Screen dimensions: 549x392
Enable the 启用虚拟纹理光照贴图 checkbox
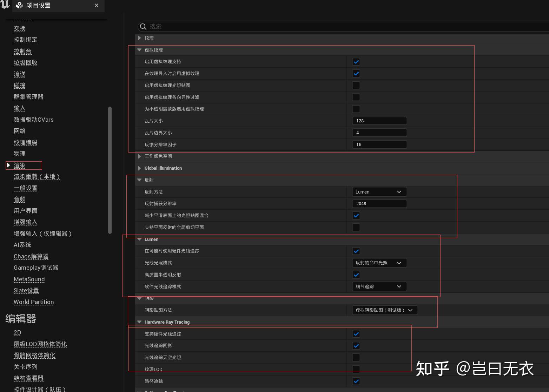356,85
